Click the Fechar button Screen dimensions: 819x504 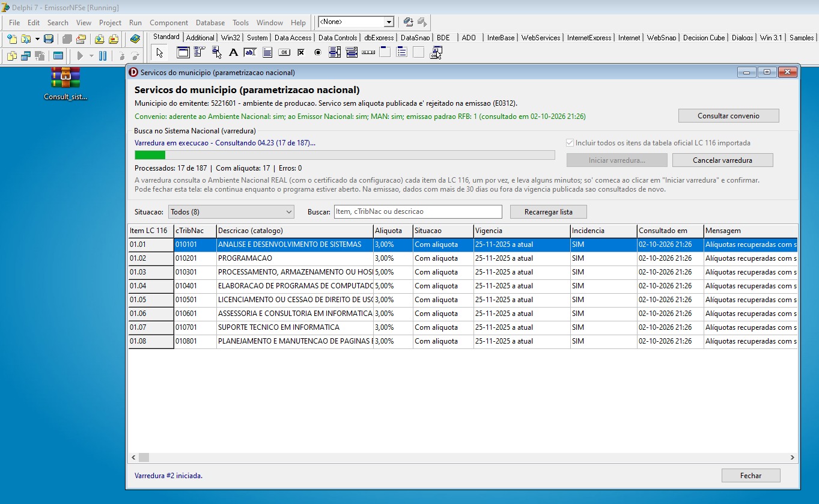coord(750,476)
